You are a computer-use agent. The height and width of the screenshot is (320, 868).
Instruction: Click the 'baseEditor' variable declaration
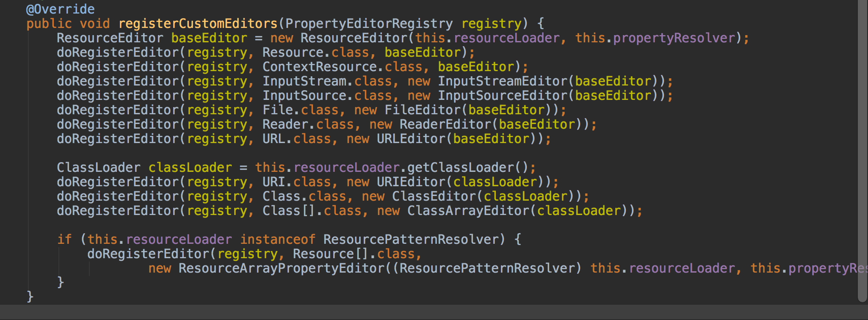pyautogui.click(x=209, y=38)
